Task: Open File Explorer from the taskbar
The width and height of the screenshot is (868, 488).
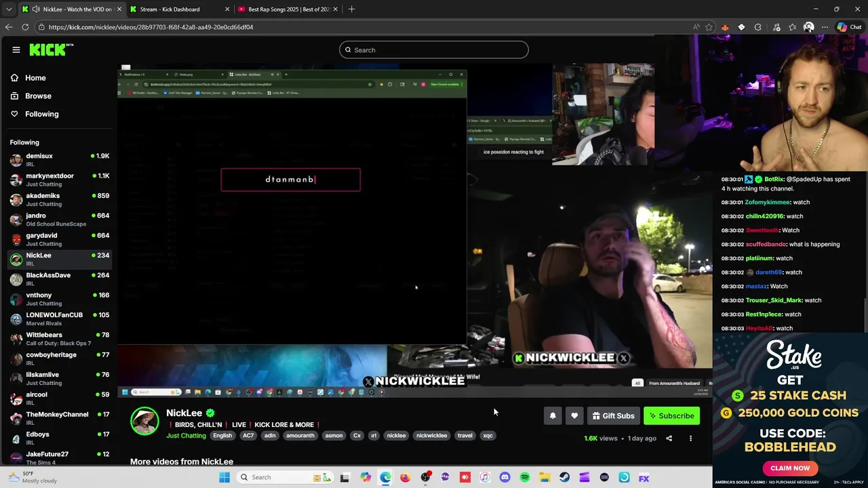Action: 545,477
